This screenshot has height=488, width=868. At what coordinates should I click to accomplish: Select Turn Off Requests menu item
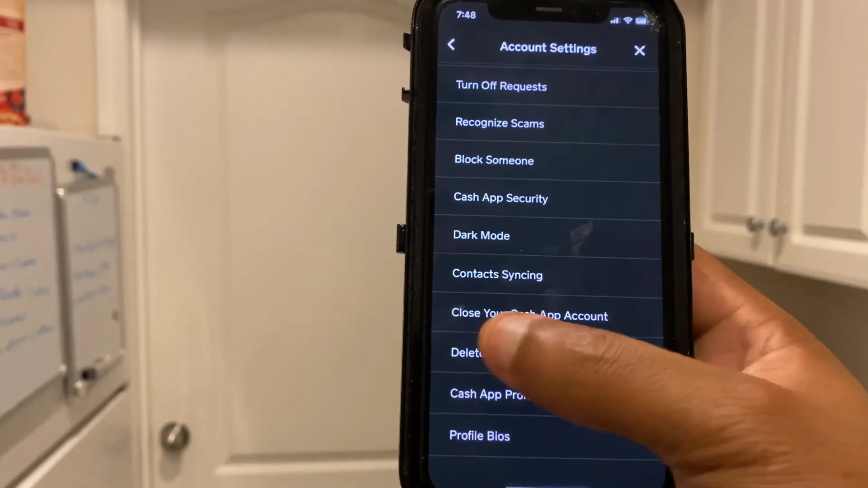tap(501, 86)
